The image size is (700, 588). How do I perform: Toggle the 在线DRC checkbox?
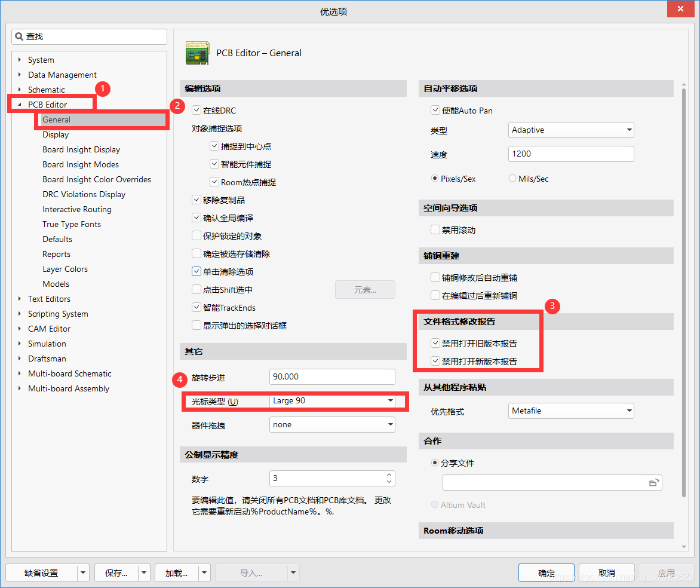click(197, 110)
